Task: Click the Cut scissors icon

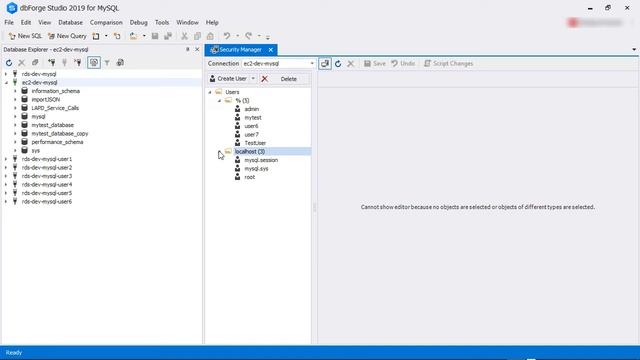Action: click(x=184, y=36)
